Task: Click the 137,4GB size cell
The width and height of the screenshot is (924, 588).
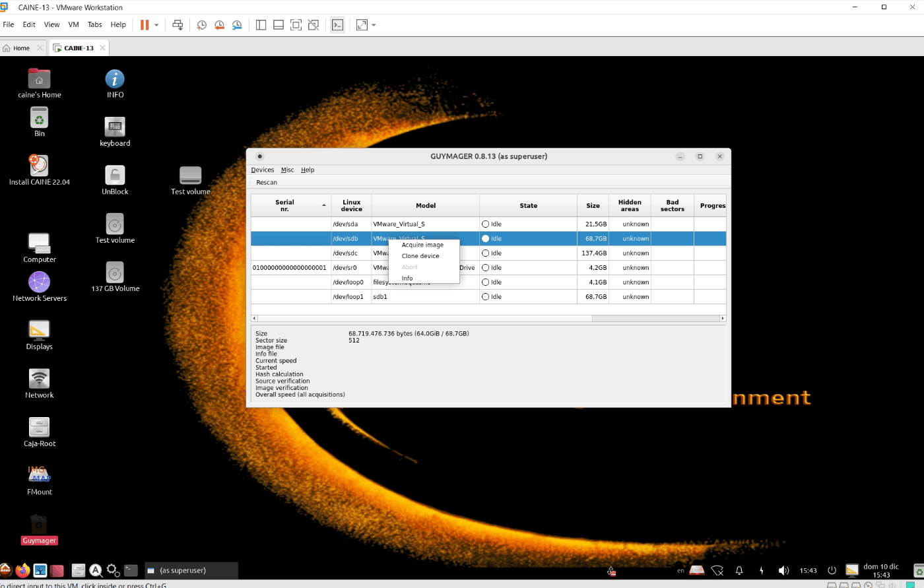Action: pos(593,253)
